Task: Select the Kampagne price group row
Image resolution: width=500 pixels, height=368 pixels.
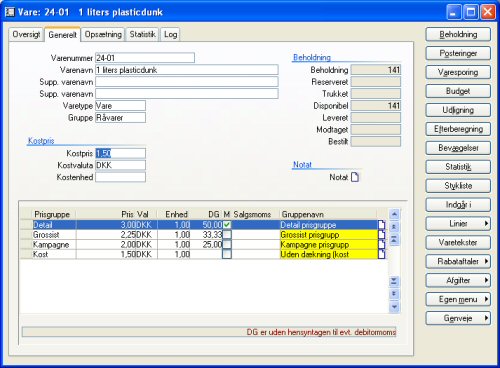Action: pos(203,244)
